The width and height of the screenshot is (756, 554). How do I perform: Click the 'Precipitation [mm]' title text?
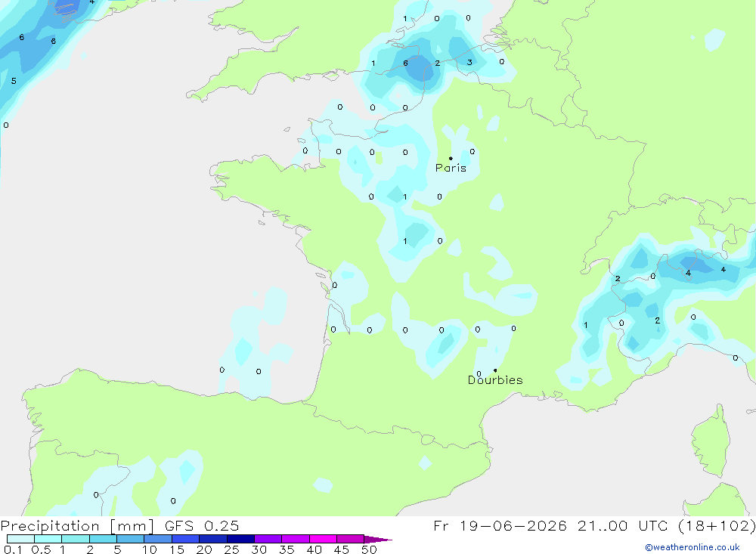pyautogui.click(x=77, y=526)
